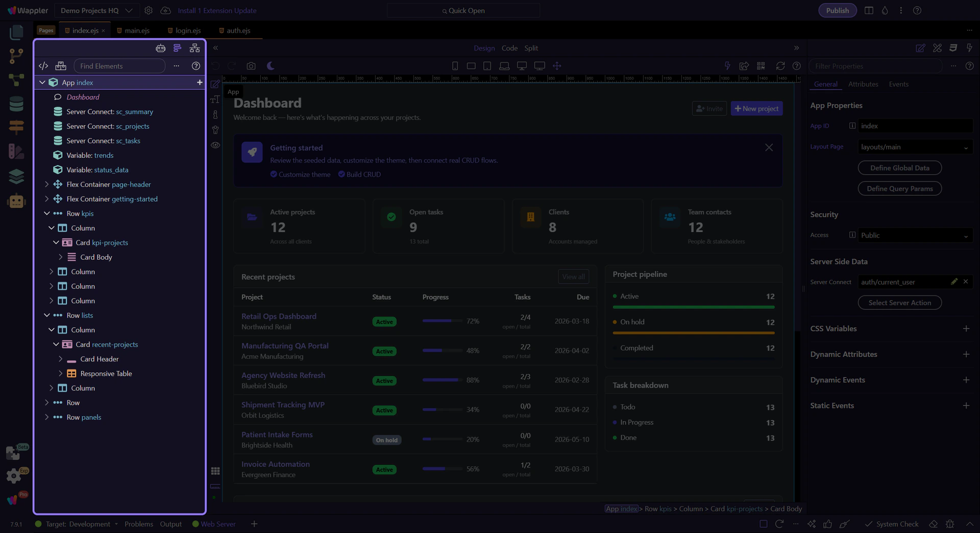Image resolution: width=980 pixels, height=533 pixels.
Task: Switch to the Code view tab
Action: tap(509, 48)
